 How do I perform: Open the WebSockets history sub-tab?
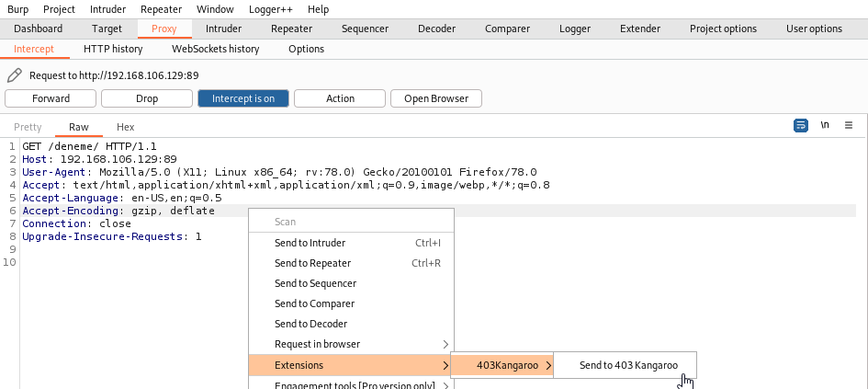[215, 49]
